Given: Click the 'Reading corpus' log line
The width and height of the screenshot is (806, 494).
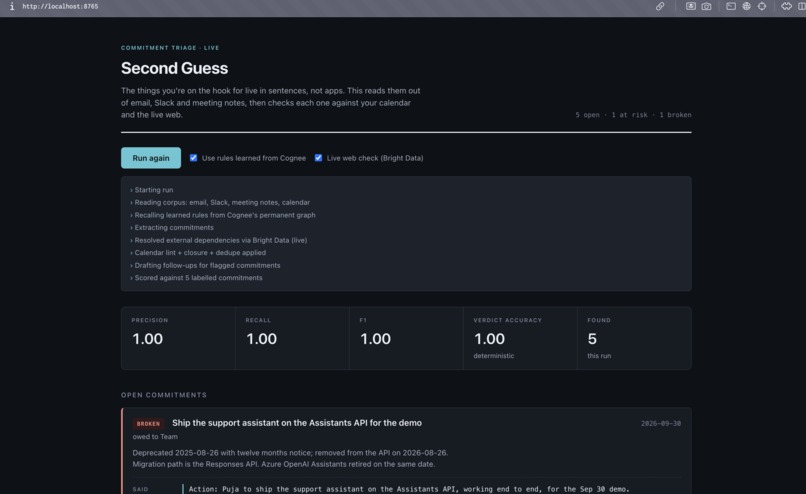Looking at the screenshot, I should click(220, 203).
